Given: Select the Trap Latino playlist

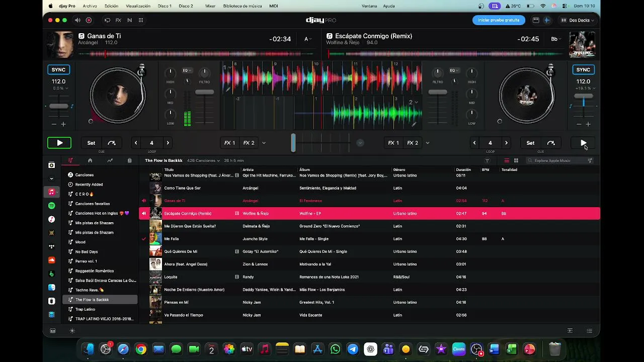Looking at the screenshot, I should [x=100, y=309].
